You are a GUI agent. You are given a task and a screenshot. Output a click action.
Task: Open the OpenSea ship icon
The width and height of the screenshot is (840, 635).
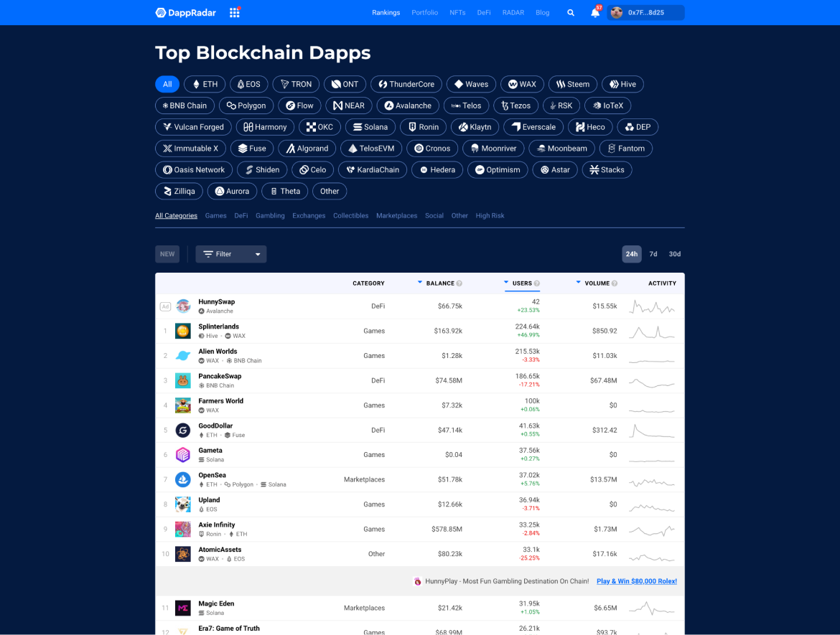182,479
